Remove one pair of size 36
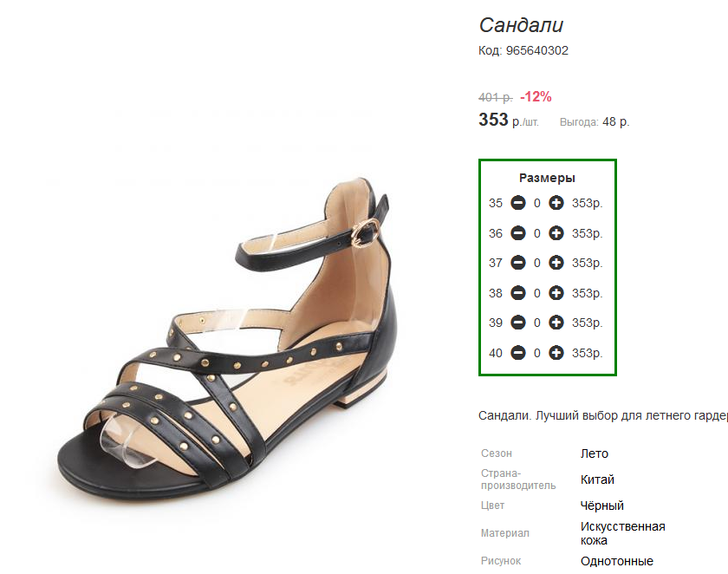This screenshot has width=728, height=574. [518, 233]
